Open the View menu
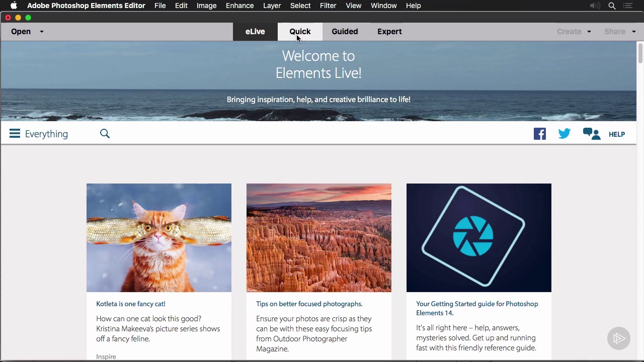The width and height of the screenshot is (644, 362). pos(354,6)
